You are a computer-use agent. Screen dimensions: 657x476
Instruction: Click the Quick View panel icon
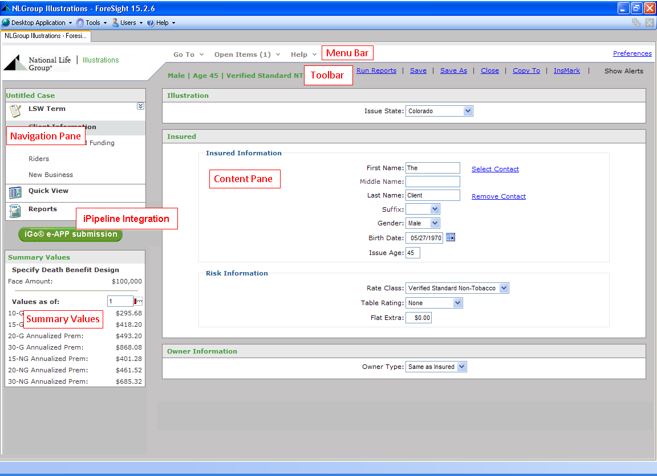point(15,192)
